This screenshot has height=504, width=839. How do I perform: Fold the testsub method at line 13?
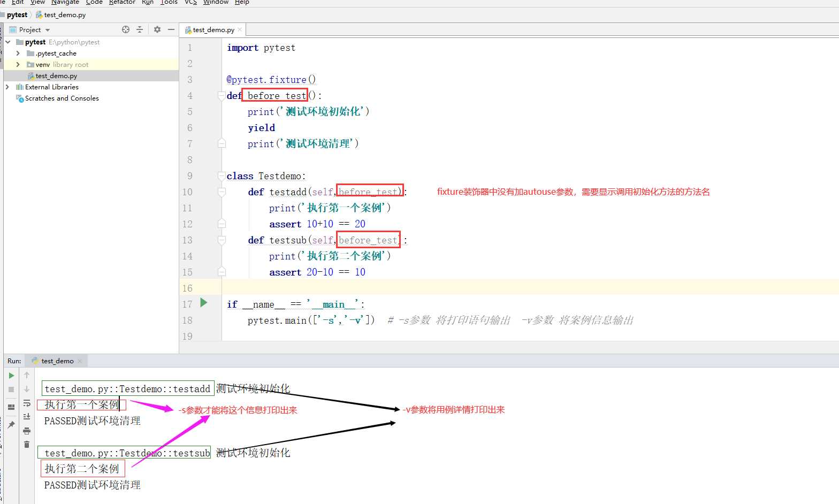pyautogui.click(x=222, y=240)
